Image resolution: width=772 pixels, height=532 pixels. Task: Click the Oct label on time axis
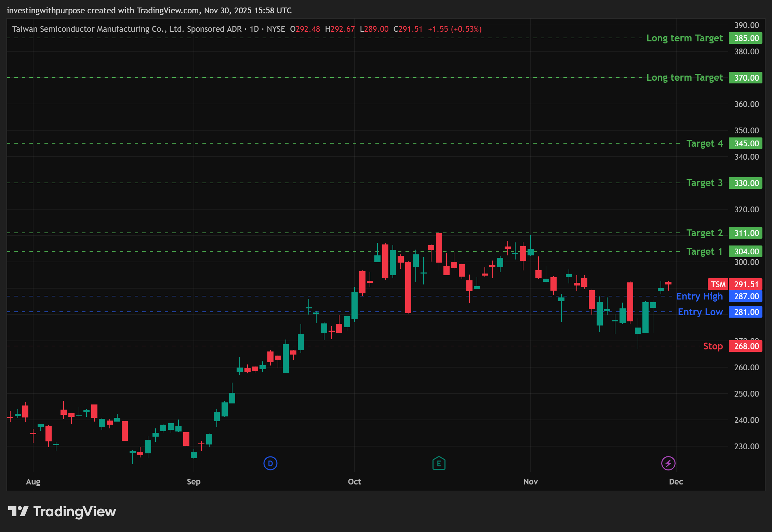pos(354,481)
